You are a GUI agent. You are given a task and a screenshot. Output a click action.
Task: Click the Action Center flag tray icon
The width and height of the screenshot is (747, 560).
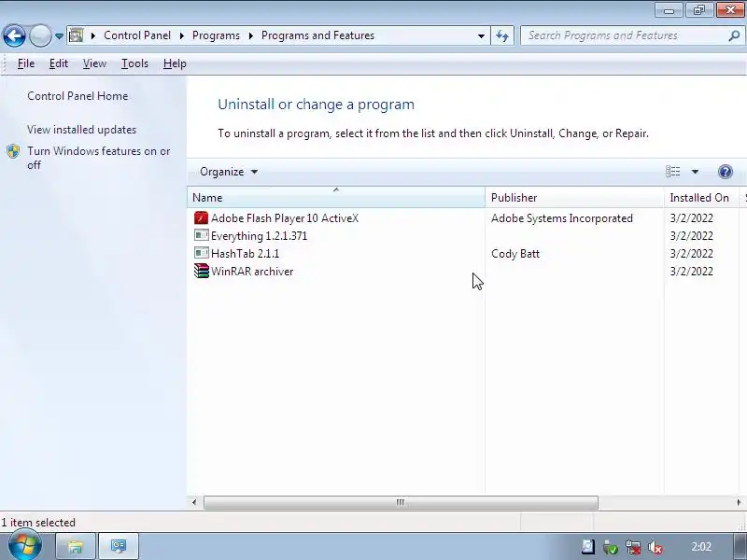pyautogui.click(x=588, y=547)
